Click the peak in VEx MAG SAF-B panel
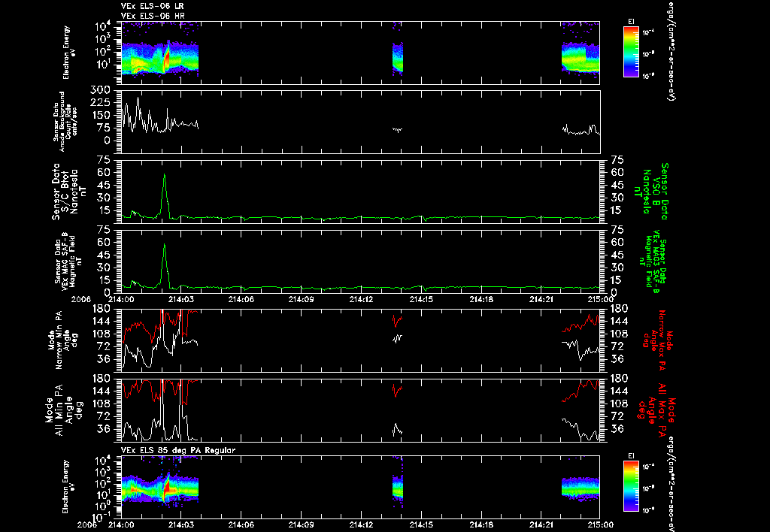 [x=165, y=245]
